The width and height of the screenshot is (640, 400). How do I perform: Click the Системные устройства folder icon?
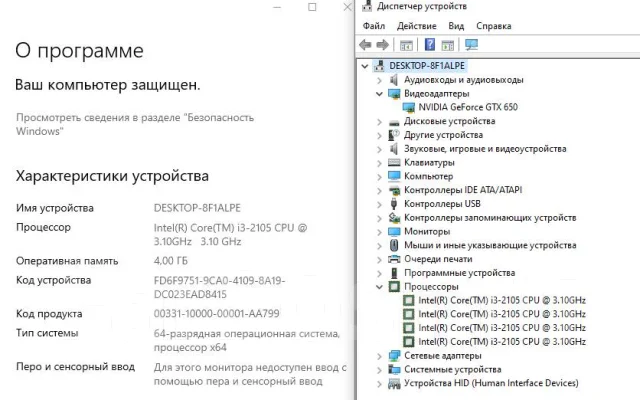click(x=394, y=369)
